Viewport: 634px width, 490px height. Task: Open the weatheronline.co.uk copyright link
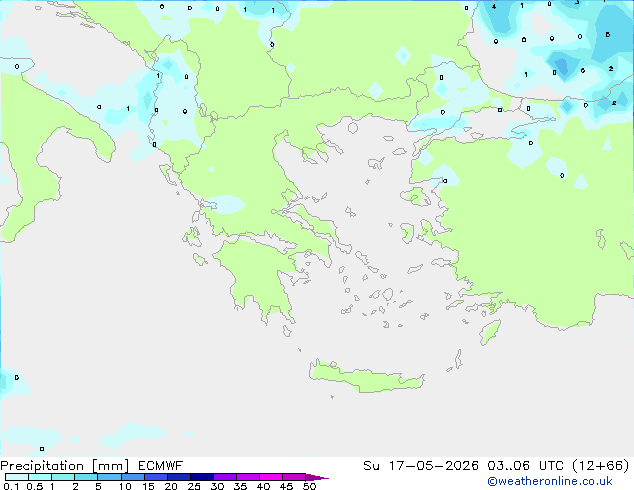pyautogui.click(x=549, y=481)
